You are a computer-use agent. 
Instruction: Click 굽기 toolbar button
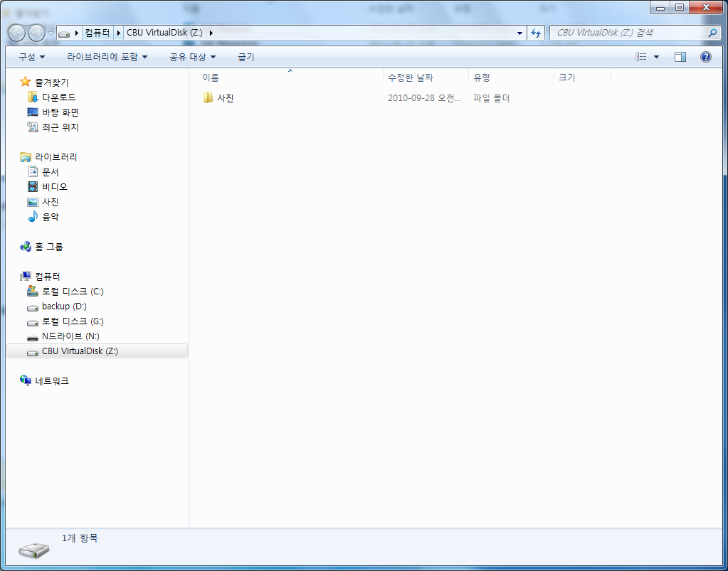click(x=246, y=57)
